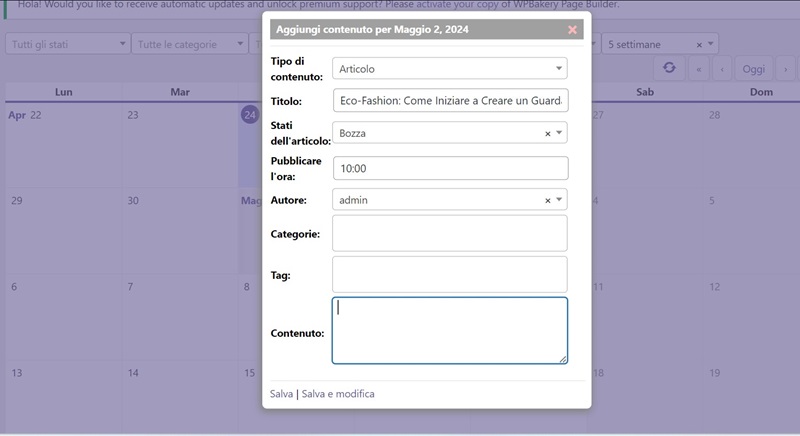Close the Aggiungi contenuto dialog
Image resolution: width=800 pixels, height=436 pixels.
572,30
